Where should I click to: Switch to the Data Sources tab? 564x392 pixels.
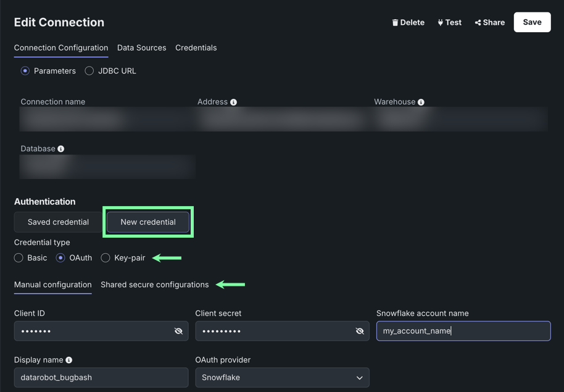point(141,48)
